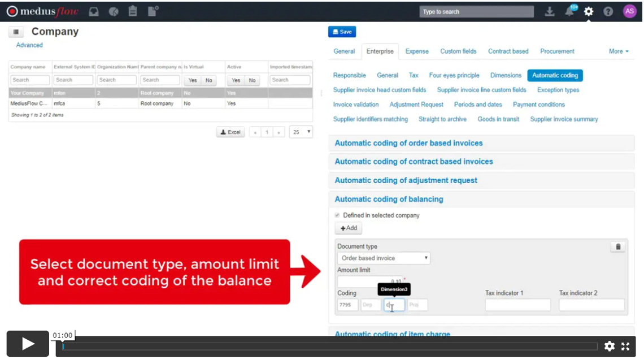Filter Active column by No
644x359 pixels.
(x=252, y=80)
